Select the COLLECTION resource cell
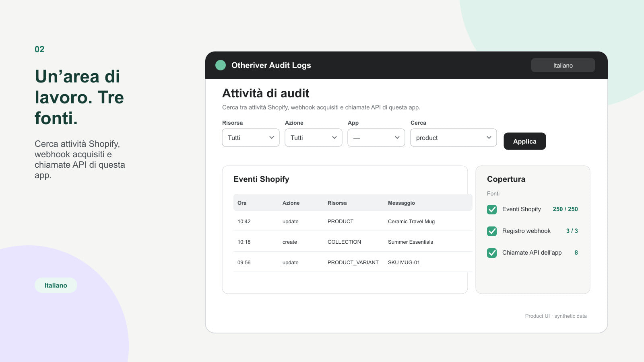This screenshot has height=362, width=644. [x=344, y=242]
